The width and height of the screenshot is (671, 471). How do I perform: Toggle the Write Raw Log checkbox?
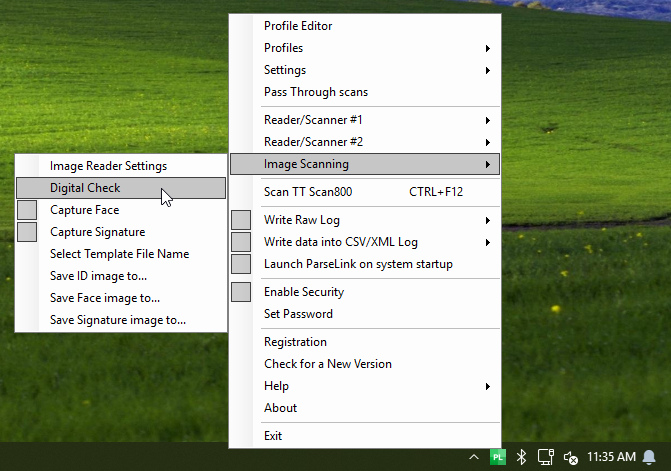pos(241,220)
